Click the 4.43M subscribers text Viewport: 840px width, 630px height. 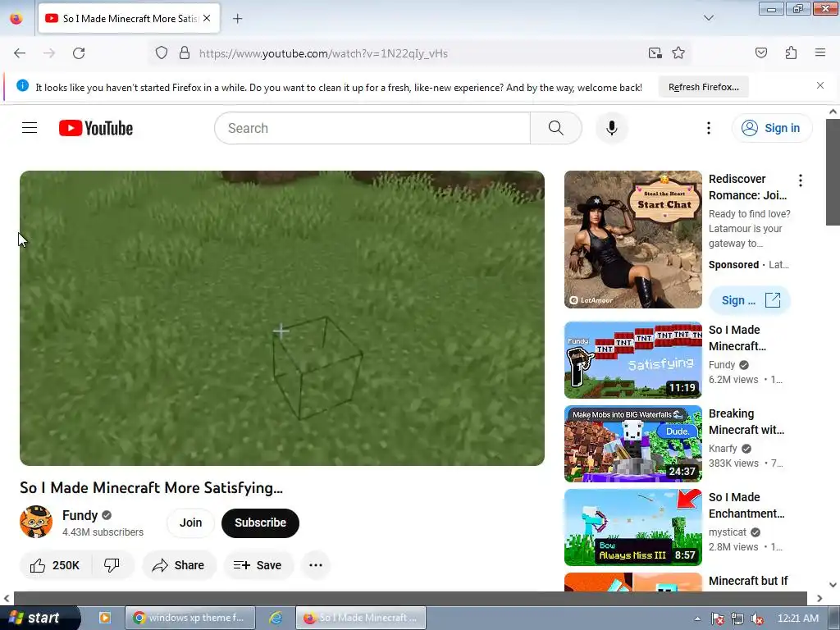coord(103,532)
